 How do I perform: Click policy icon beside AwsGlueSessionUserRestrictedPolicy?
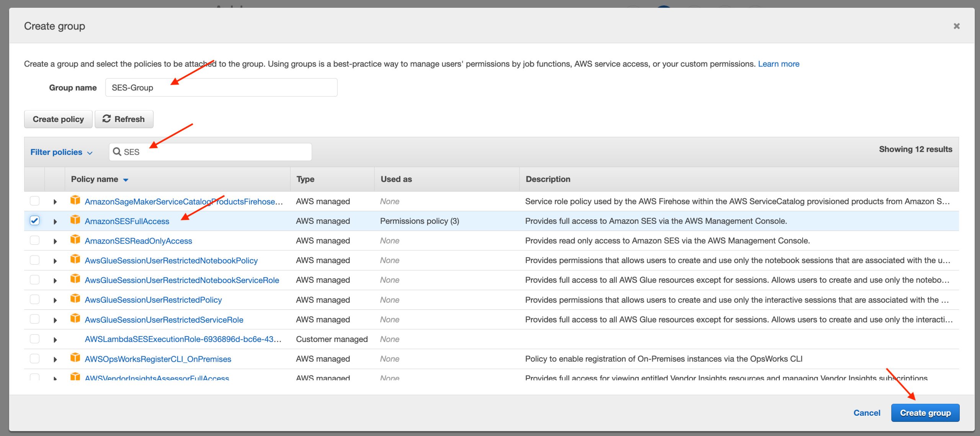pos(75,299)
